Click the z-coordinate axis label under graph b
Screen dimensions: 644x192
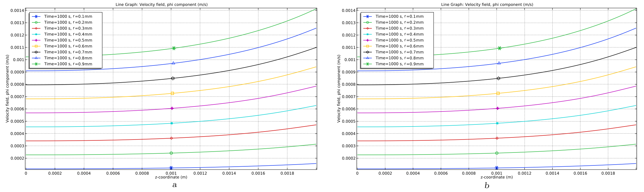tap(496, 177)
